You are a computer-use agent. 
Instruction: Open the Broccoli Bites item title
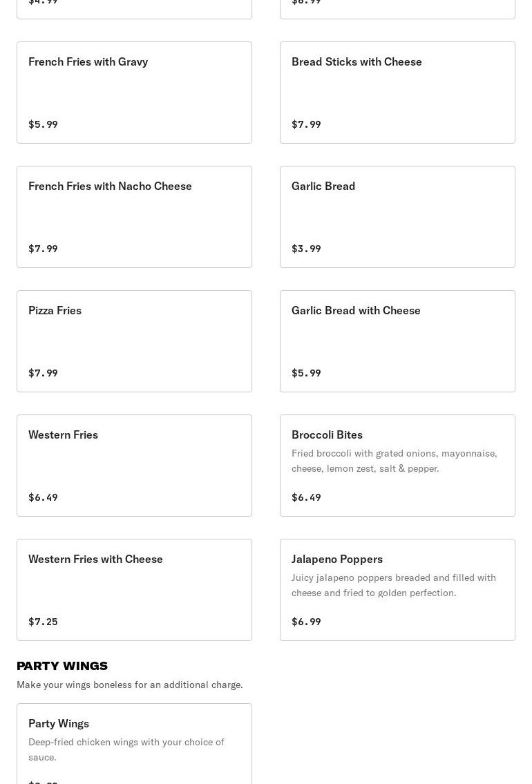327,435
